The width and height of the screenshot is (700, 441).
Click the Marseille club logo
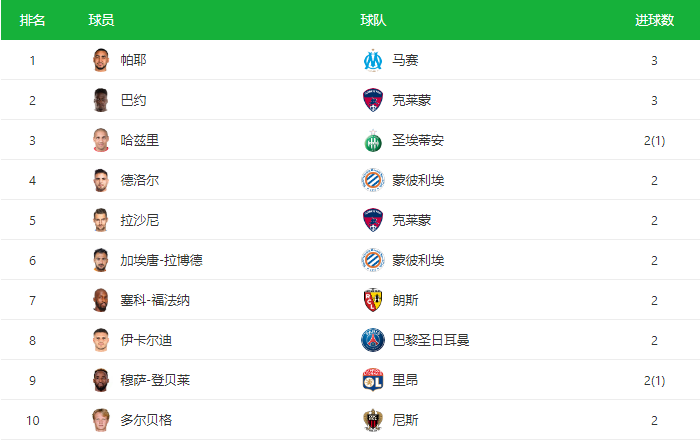point(373,60)
